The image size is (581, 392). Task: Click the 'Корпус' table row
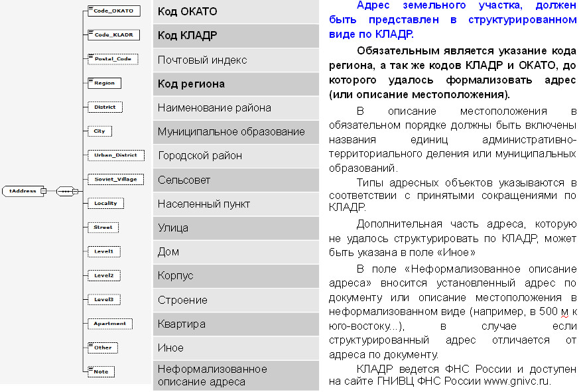[236, 276]
